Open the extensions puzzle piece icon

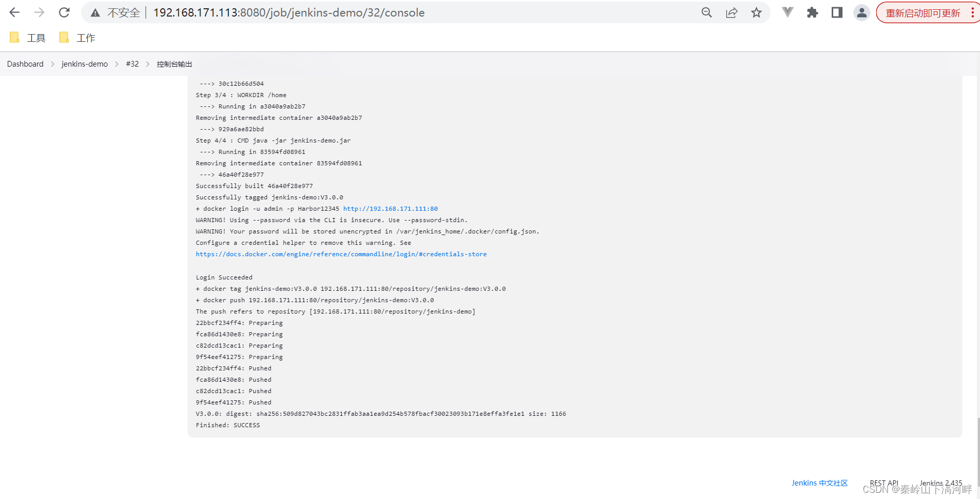[811, 12]
